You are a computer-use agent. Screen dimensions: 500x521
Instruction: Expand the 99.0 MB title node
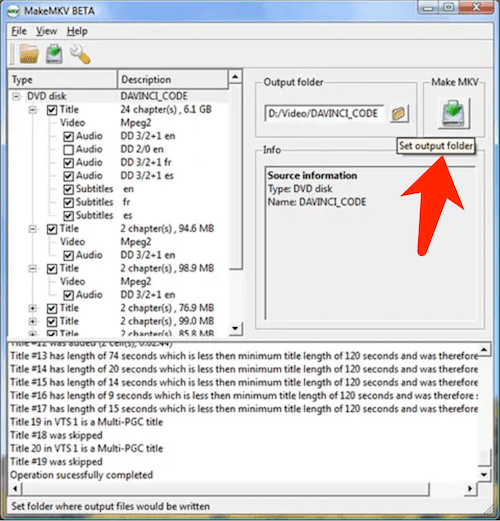coord(33,322)
